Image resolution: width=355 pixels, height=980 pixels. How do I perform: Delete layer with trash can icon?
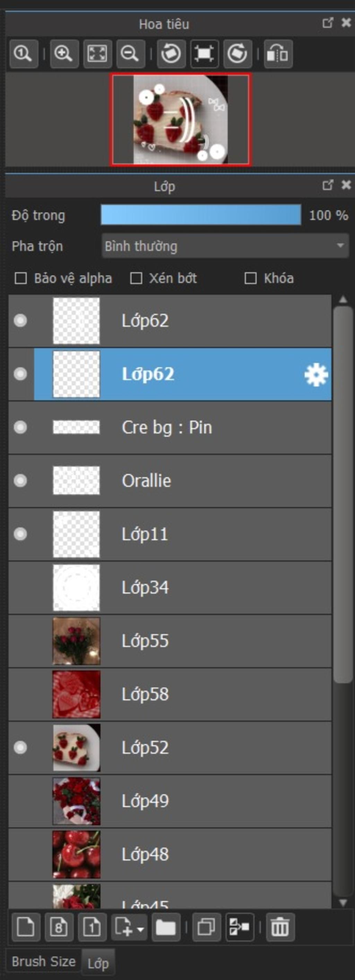pyautogui.click(x=280, y=927)
